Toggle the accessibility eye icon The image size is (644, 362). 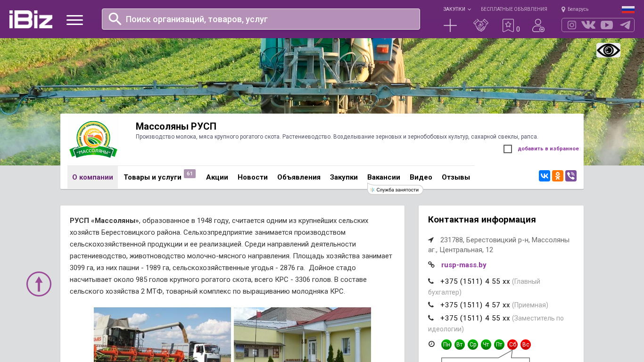[x=608, y=50]
